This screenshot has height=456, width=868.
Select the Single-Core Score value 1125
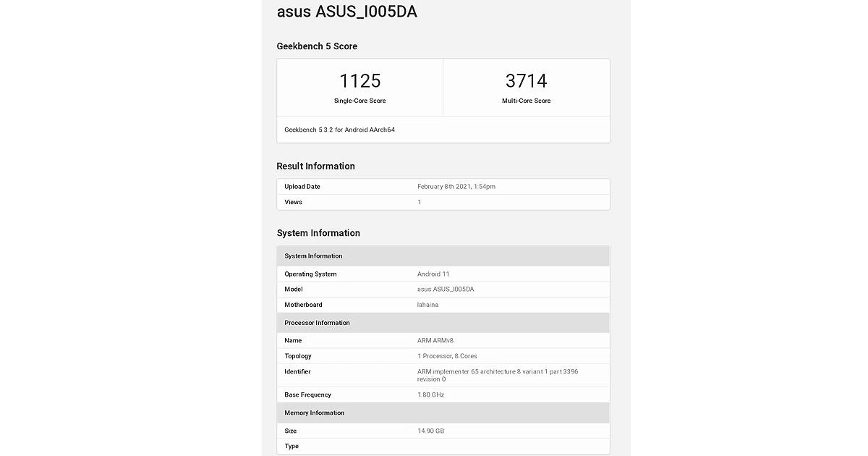pos(359,80)
